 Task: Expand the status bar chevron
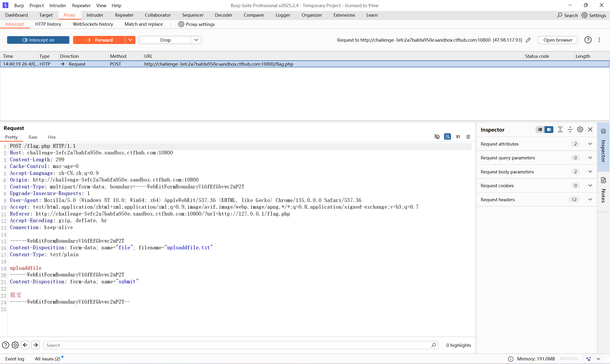(599, 359)
